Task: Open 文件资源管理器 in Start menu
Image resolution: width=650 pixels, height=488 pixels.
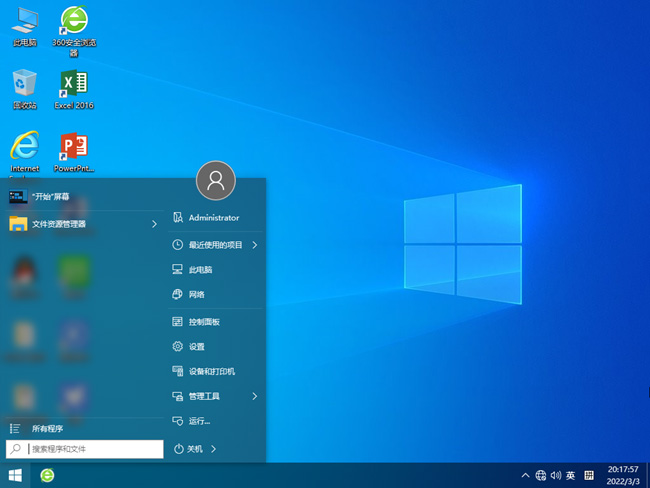Action: tap(83, 224)
